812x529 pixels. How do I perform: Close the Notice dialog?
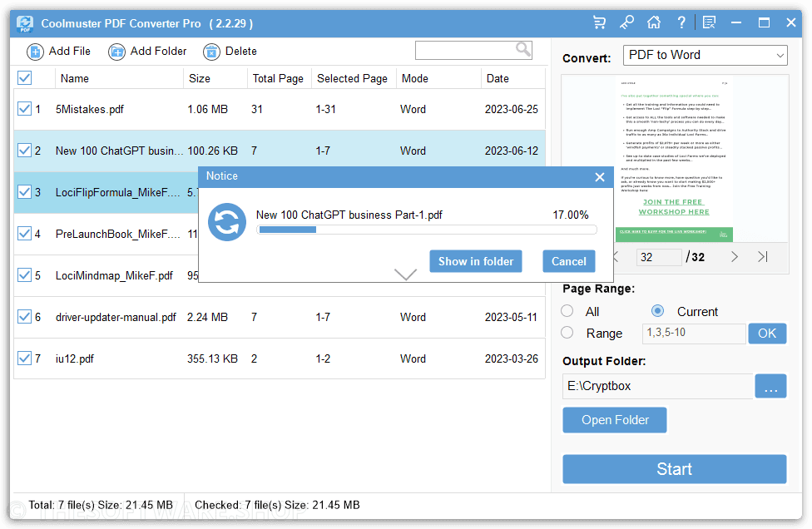(x=600, y=177)
